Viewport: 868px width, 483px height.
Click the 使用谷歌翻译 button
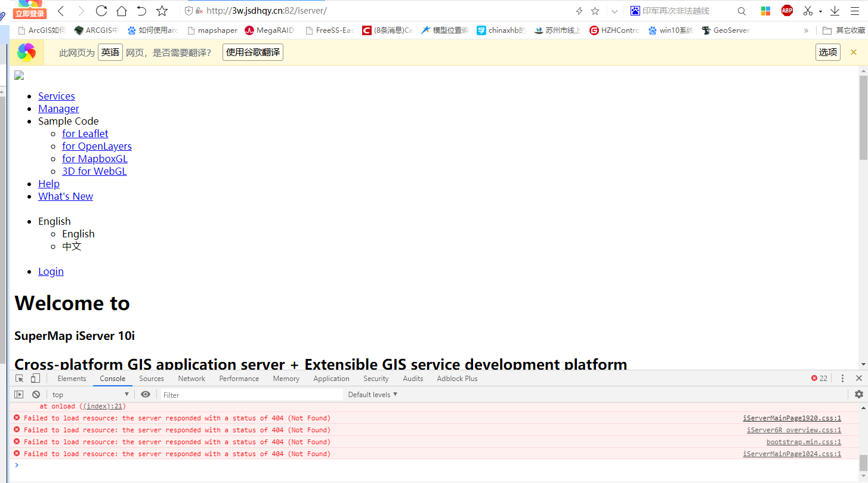tap(253, 52)
